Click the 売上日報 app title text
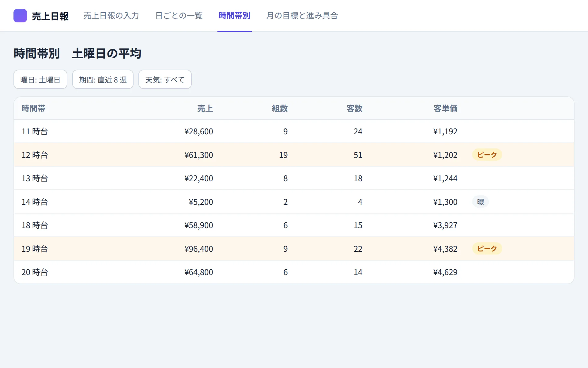588x368 pixels. coord(50,16)
